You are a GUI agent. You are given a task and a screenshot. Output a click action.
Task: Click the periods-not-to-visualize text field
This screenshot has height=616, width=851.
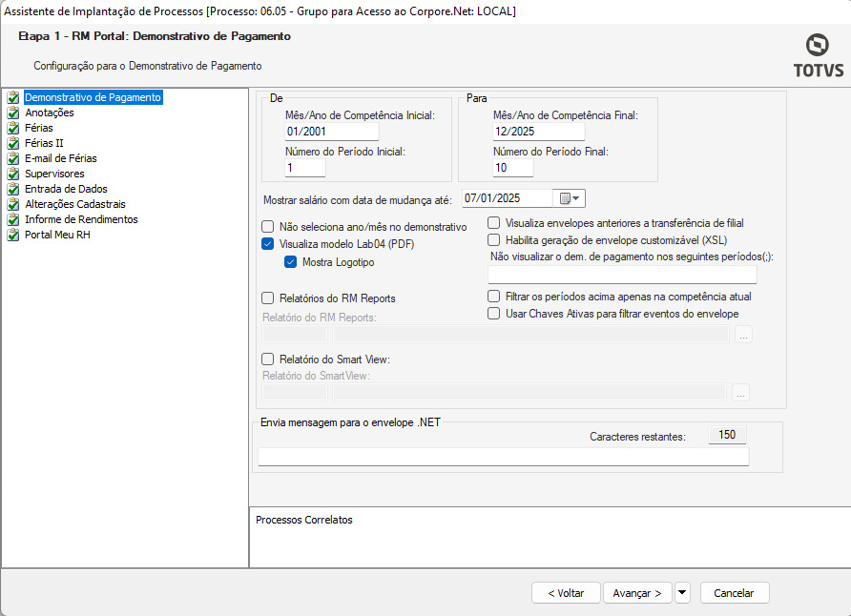tap(622, 275)
